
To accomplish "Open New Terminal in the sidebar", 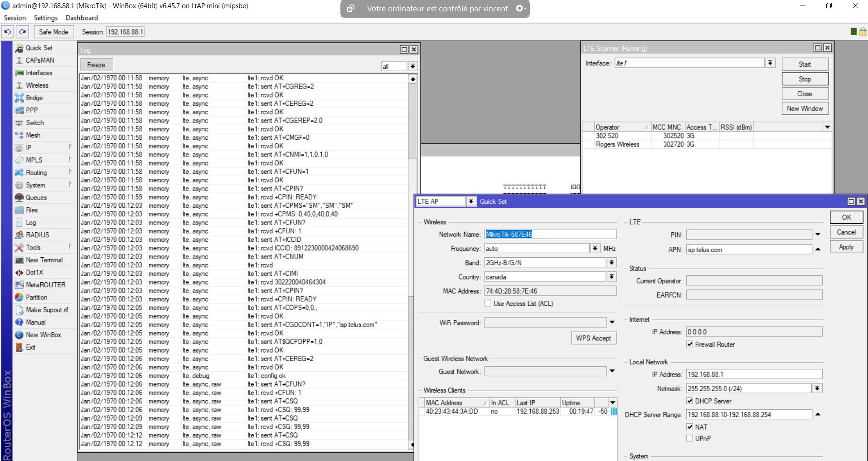I will (44, 260).
